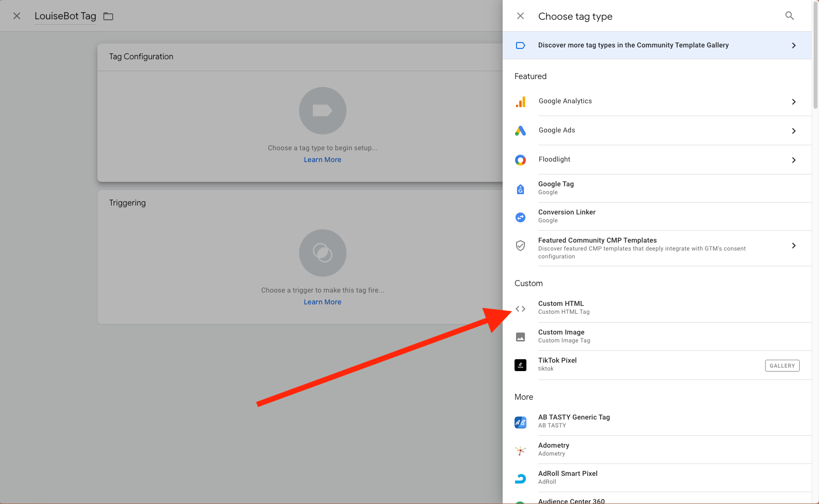This screenshot has height=504, width=819.
Task: Expand Google Ads tag options
Action: [x=794, y=131]
